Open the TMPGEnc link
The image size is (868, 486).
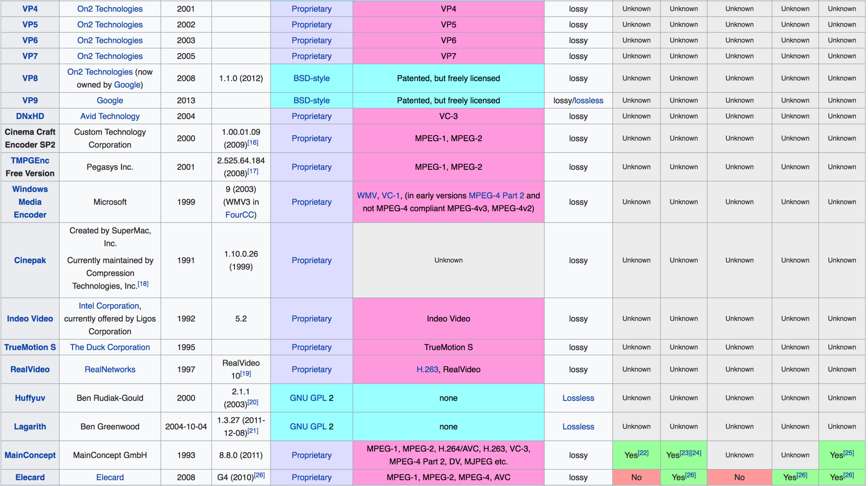coord(30,161)
